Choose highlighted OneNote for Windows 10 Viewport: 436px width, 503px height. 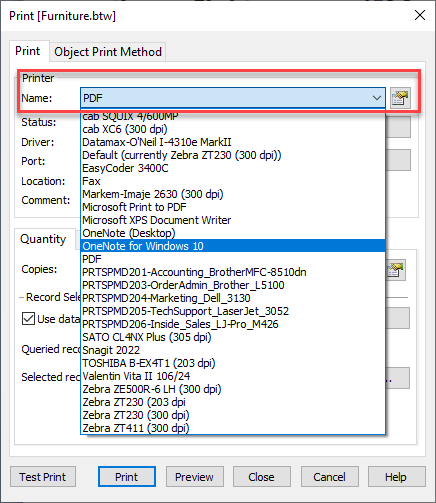click(x=233, y=246)
